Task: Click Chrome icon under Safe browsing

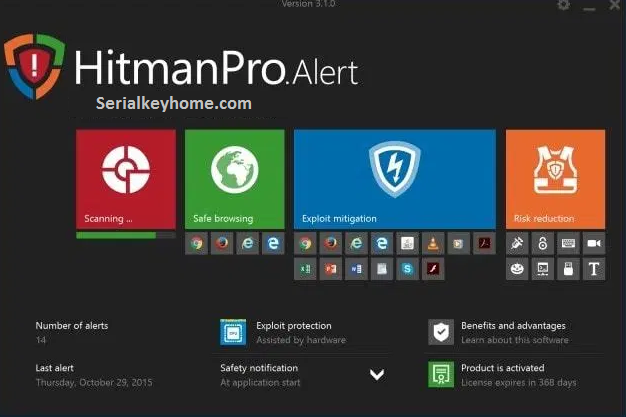Action: point(196,243)
